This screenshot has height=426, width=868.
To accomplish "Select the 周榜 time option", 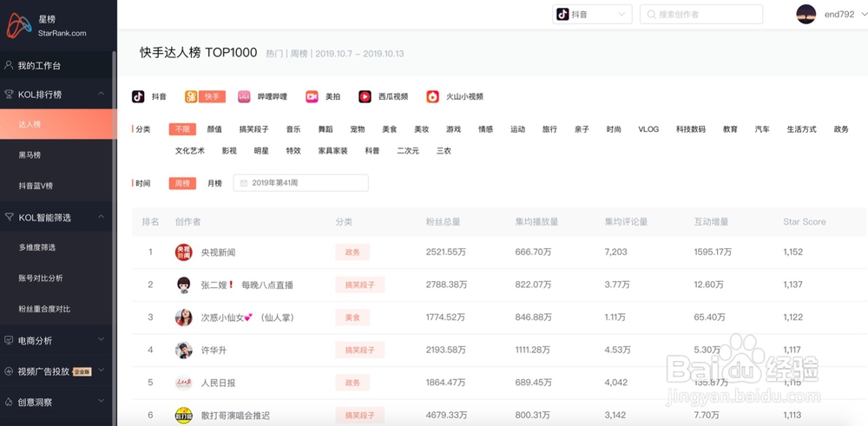I will coord(182,183).
